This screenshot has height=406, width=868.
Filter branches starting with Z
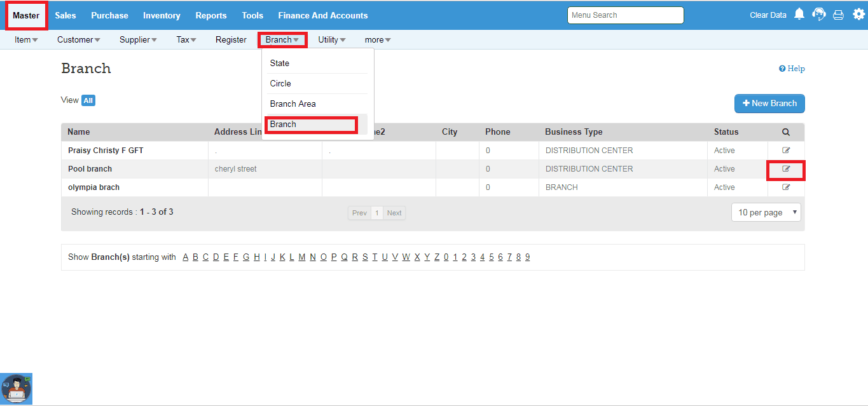[436, 257]
